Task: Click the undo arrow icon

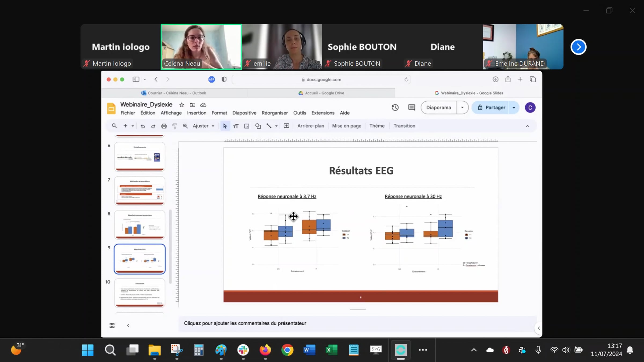Action: point(142,126)
